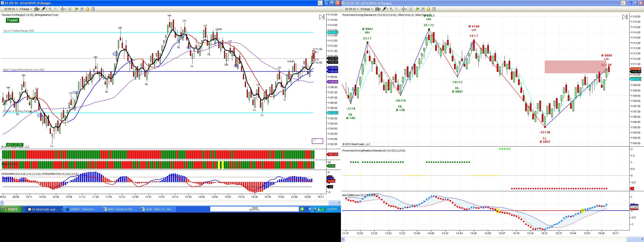Click the green Trade! button
The width and height of the screenshot is (644, 242).
pos(13,20)
